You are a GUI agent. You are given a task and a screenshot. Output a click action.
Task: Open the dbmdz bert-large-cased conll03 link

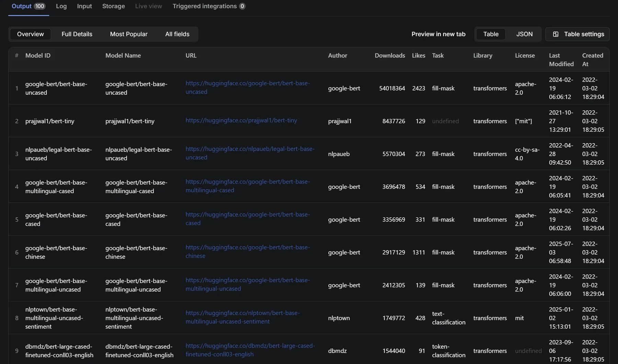tap(250, 346)
